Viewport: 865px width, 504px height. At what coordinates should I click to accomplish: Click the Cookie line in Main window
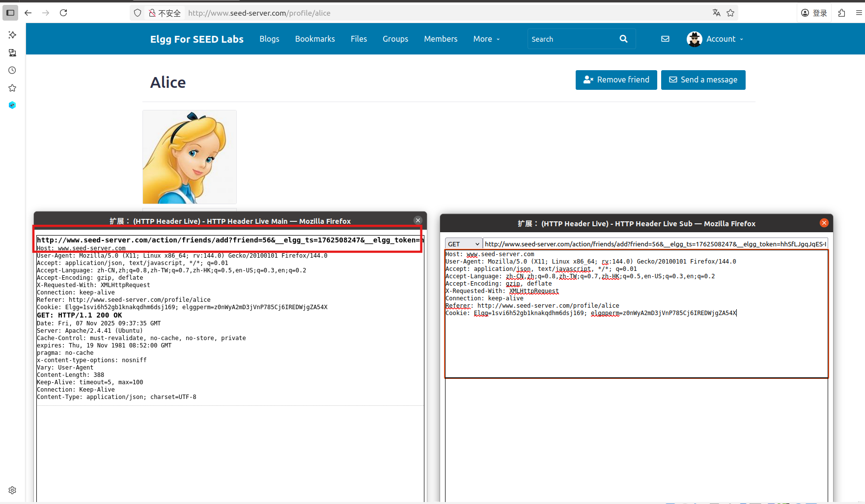click(182, 307)
